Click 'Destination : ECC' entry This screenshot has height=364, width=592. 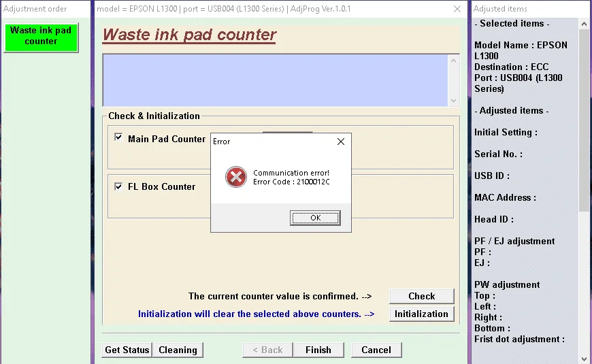(511, 67)
